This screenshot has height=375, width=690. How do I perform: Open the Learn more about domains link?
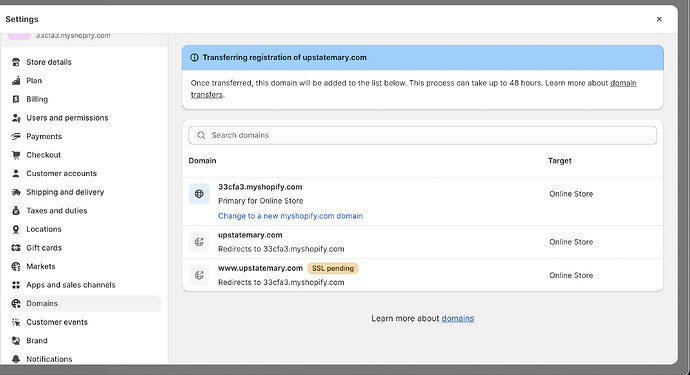pyautogui.click(x=458, y=318)
